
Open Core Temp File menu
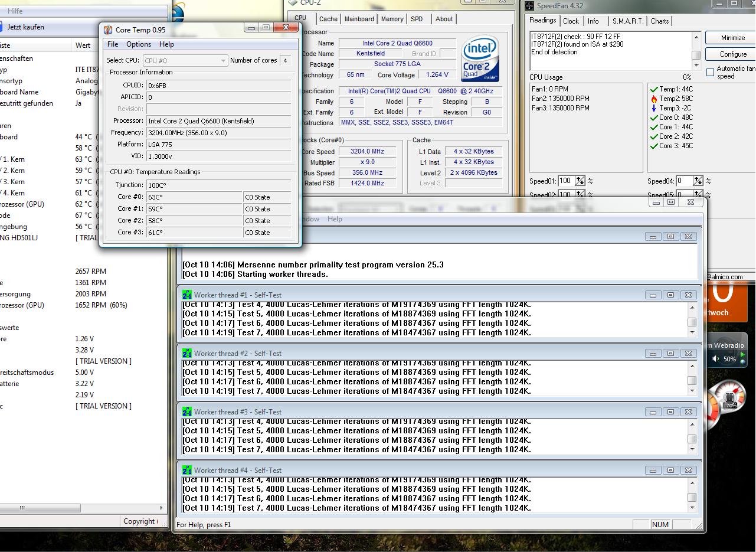[112, 44]
